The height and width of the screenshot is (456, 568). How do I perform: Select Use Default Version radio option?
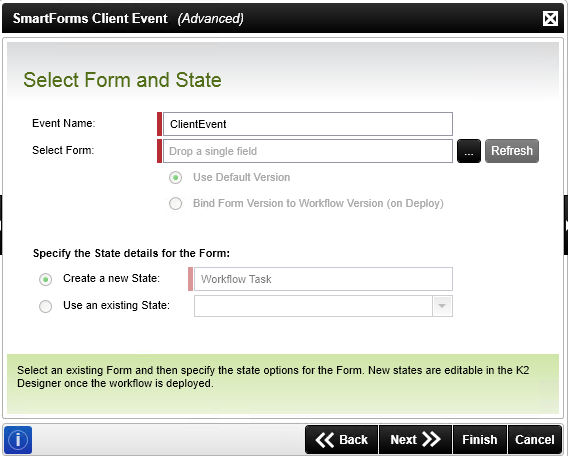pyautogui.click(x=176, y=177)
